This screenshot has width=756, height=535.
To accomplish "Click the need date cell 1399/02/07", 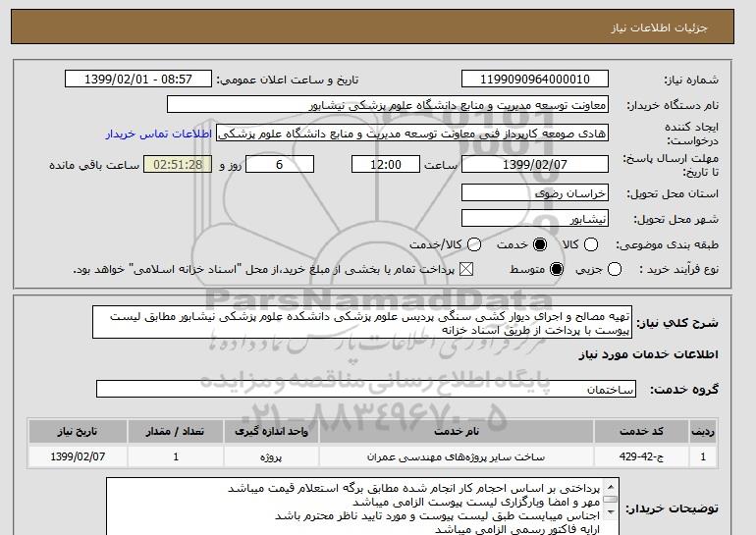I will click(x=78, y=456).
